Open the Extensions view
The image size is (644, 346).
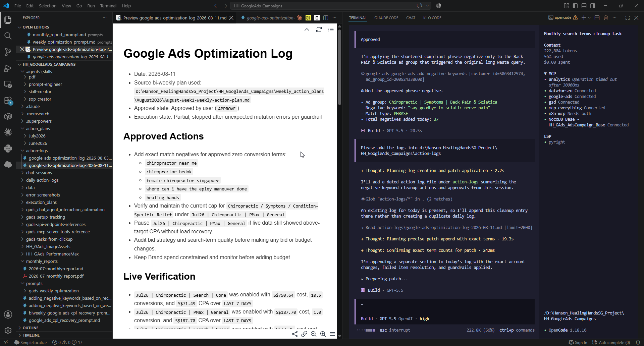(x=8, y=101)
